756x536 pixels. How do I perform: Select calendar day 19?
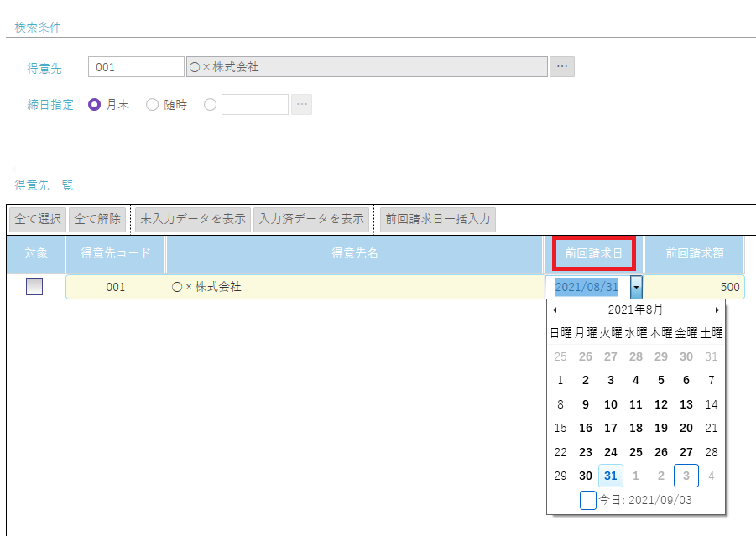point(661,428)
